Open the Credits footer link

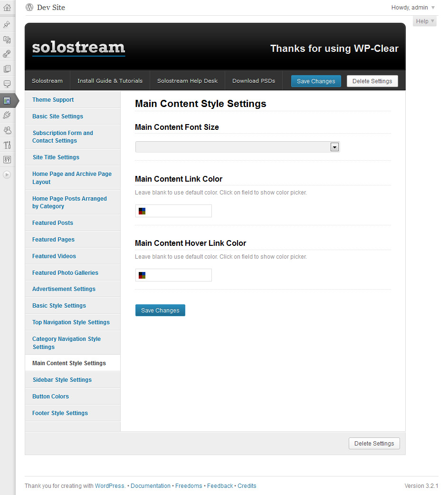(x=247, y=486)
